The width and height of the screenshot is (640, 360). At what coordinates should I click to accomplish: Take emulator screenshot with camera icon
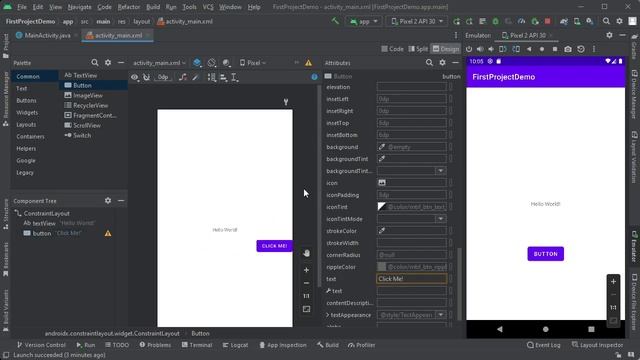(x=568, y=49)
